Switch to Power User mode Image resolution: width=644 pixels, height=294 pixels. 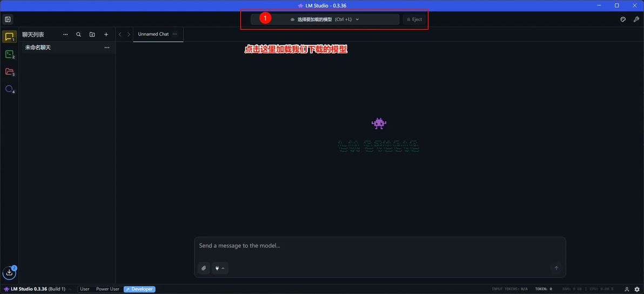pos(108,289)
